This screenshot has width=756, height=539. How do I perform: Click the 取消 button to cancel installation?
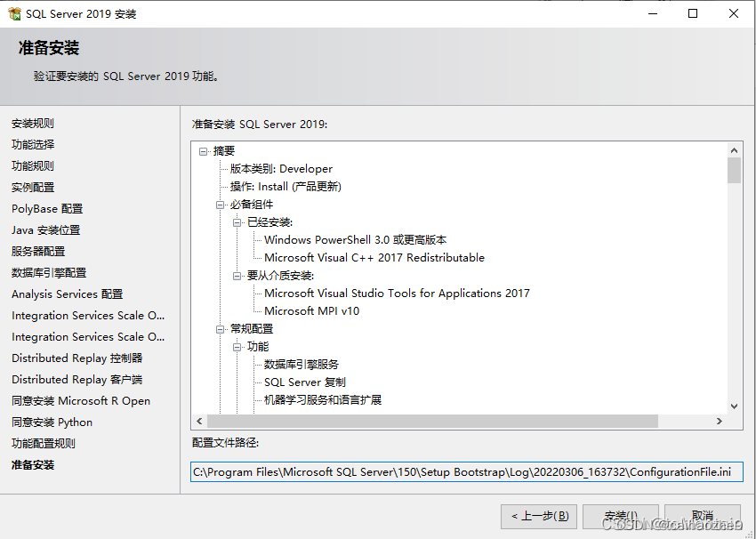tap(701, 517)
